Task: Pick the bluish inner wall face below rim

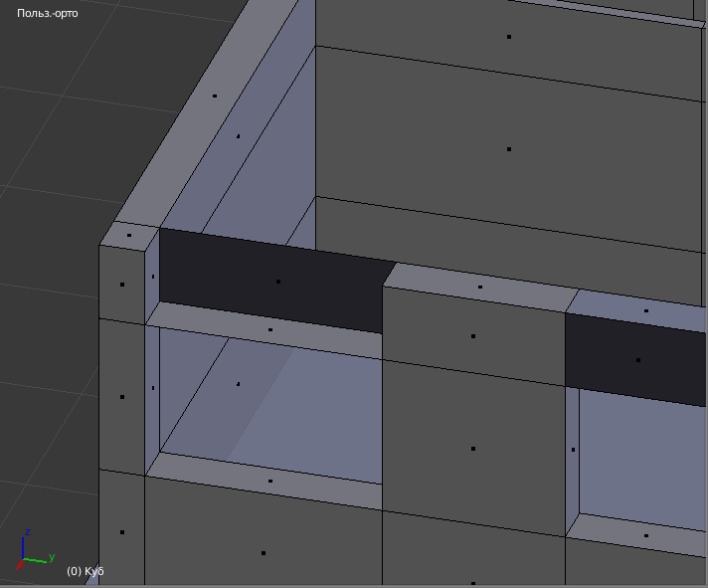Action: click(x=239, y=136)
